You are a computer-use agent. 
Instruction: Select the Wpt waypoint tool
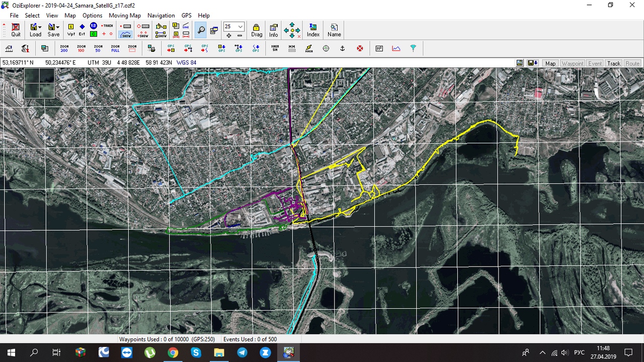71,30
